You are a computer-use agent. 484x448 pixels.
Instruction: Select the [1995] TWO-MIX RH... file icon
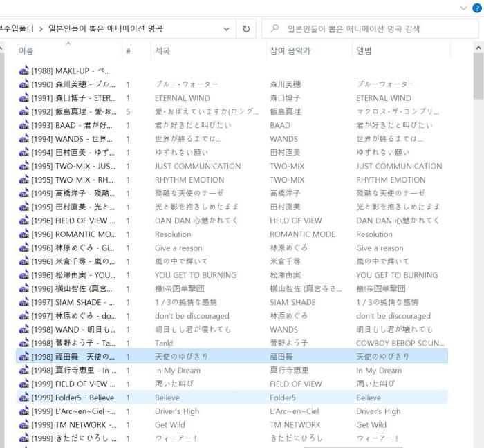point(24,180)
